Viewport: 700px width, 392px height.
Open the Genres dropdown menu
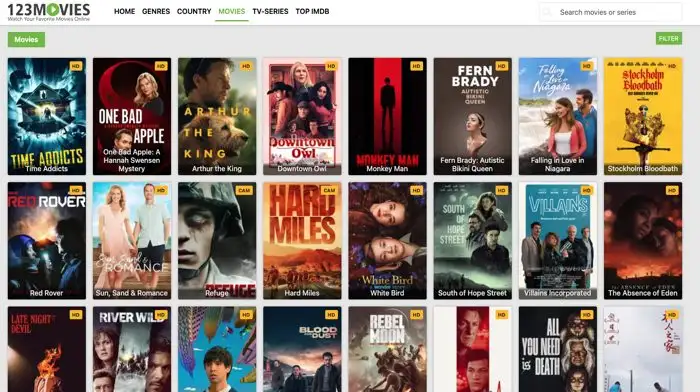[x=156, y=12]
